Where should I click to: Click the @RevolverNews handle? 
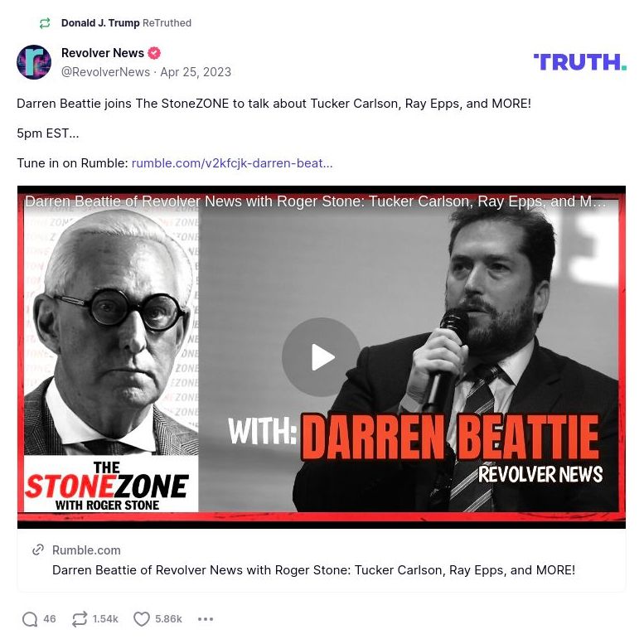coord(105,72)
